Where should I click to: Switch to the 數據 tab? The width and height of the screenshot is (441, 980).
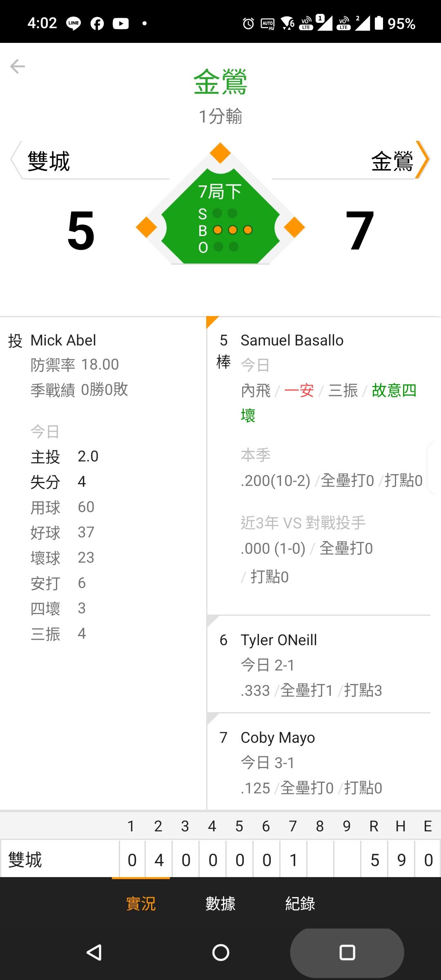[x=220, y=903]
